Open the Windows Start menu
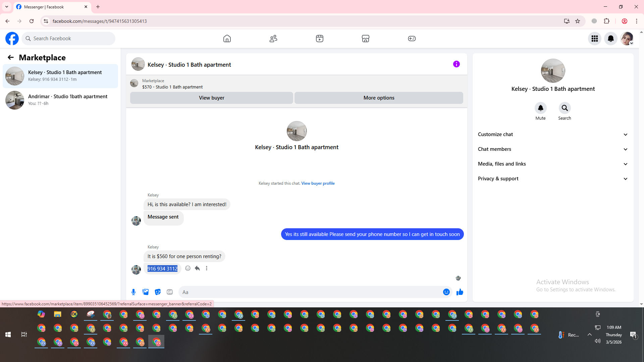Screen dimensions: 644x362 [x=8, y=335]
